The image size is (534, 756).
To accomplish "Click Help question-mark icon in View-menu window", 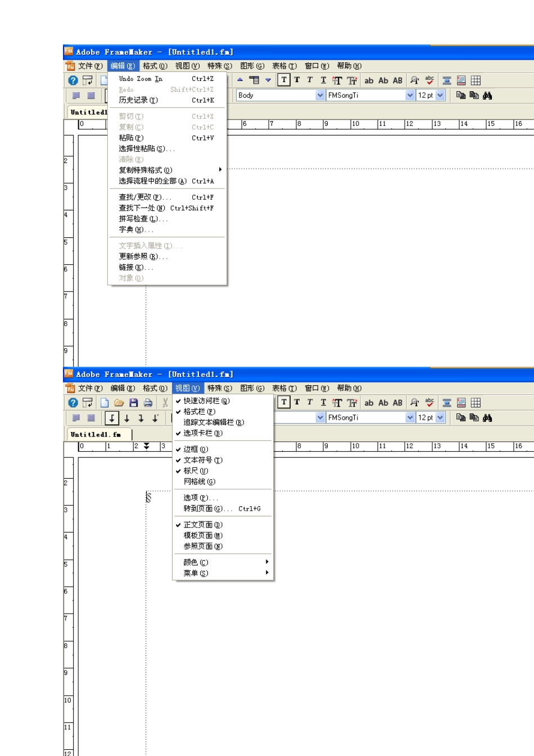I will (x=73, y=403).
